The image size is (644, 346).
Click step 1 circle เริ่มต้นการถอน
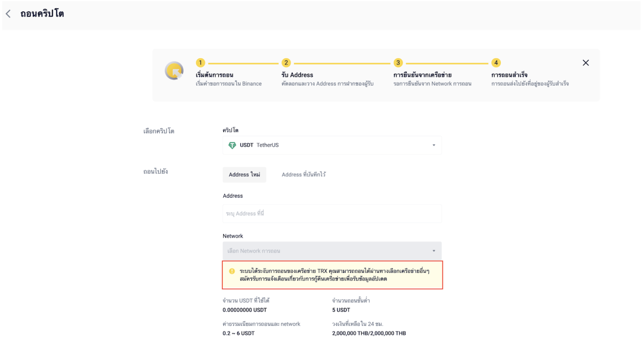pos(200,63)
